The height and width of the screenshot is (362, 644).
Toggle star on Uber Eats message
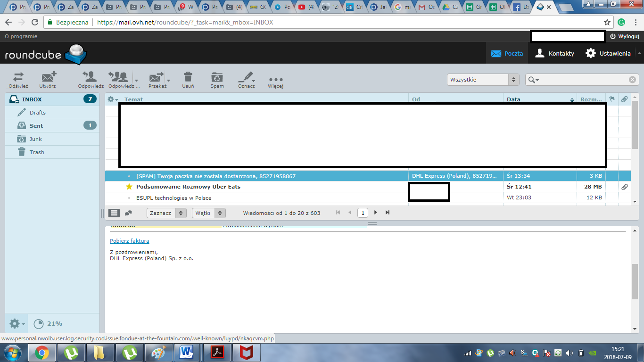(129, 187)
